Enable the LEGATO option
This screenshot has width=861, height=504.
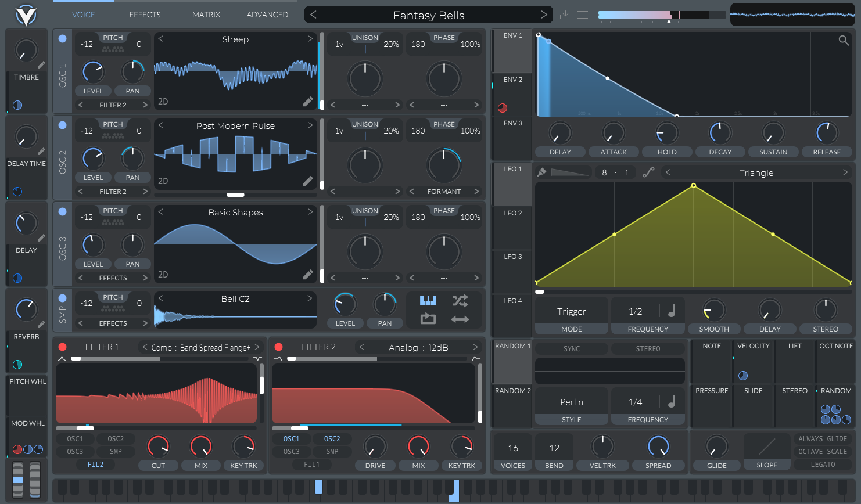[823, 465]
